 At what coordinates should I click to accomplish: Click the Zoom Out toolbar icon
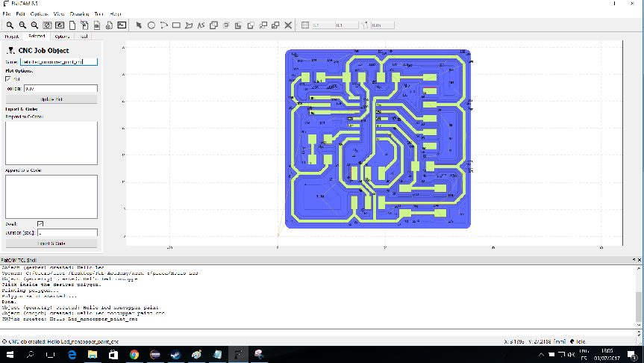22,25
